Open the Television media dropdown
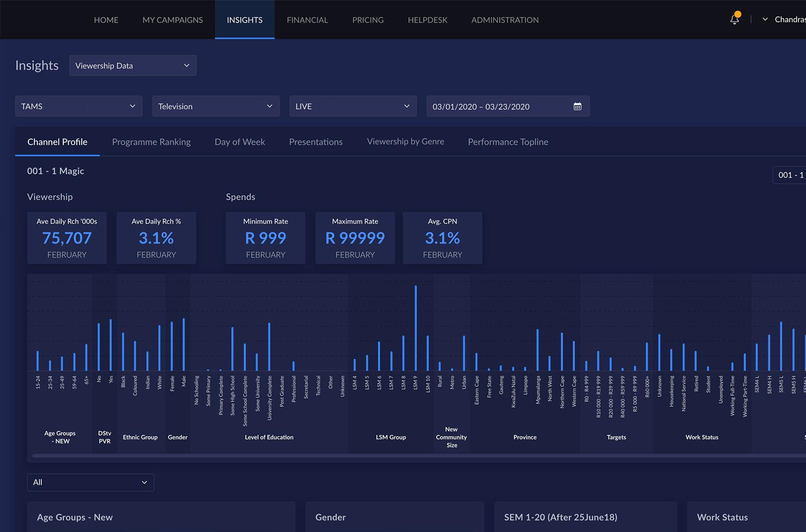Image resolution: width=806 pixels, height=532 pixels. (216, 106)
